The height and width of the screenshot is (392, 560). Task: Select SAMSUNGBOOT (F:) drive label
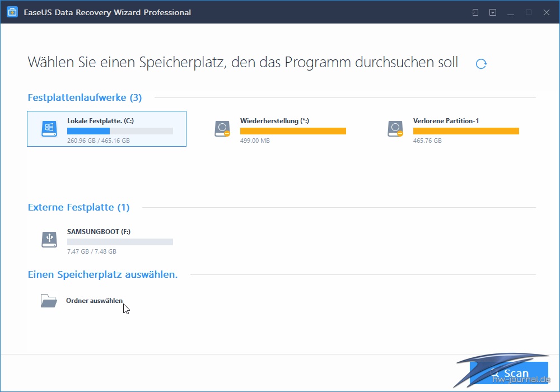click(99, 231)
